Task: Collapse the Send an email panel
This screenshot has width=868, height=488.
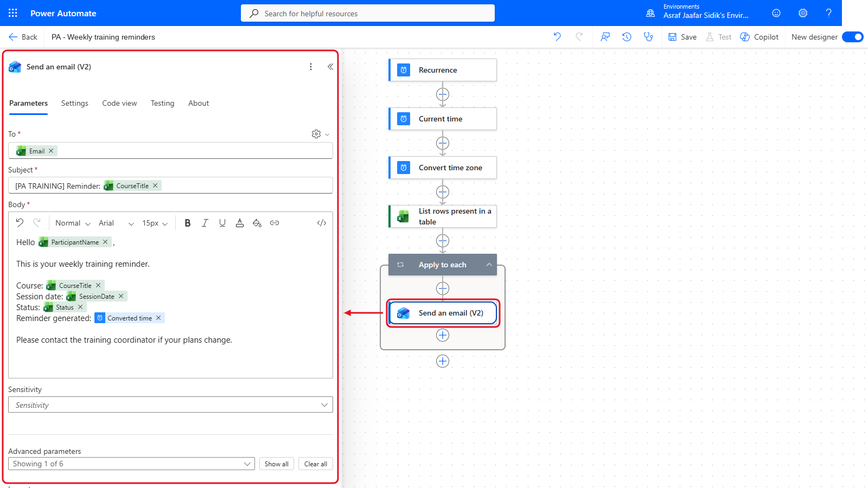Action: click(330, 67)
